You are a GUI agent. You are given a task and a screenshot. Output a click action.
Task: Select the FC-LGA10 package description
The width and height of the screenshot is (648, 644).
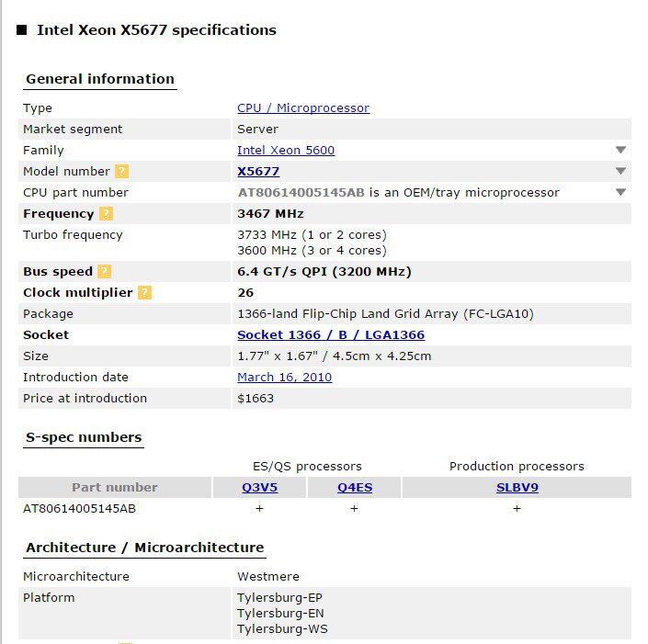[385, 313]
